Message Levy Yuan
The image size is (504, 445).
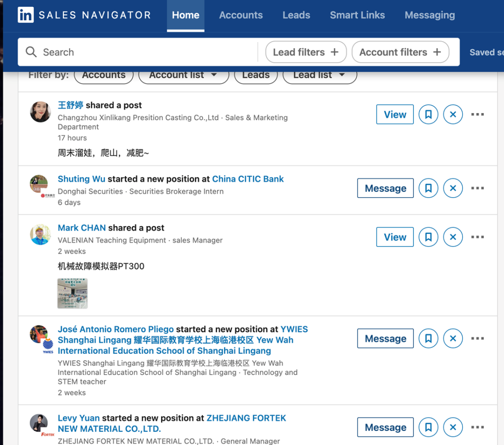(x=385, y=427)
